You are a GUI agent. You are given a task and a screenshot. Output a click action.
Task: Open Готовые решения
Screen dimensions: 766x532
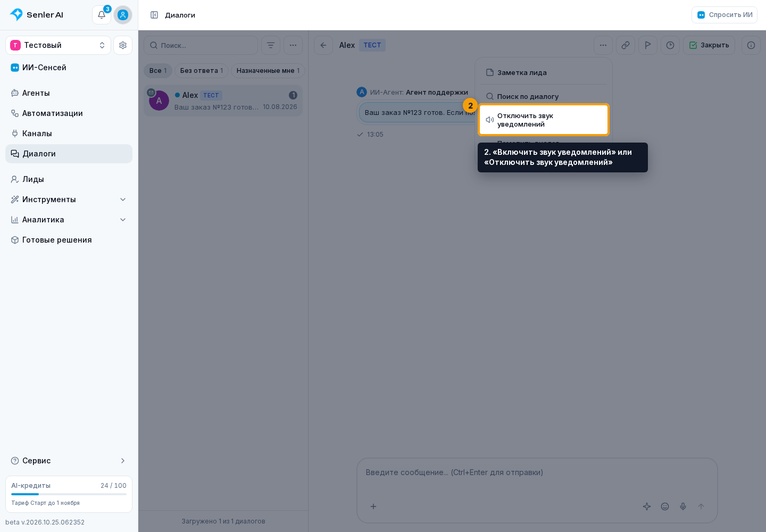(x=69, y=240)
